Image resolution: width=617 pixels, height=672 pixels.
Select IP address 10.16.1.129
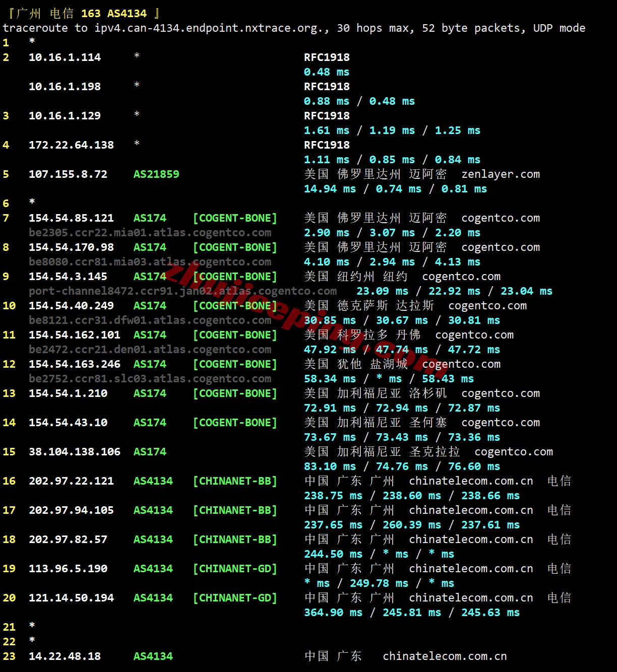click(x=65, y=116)
